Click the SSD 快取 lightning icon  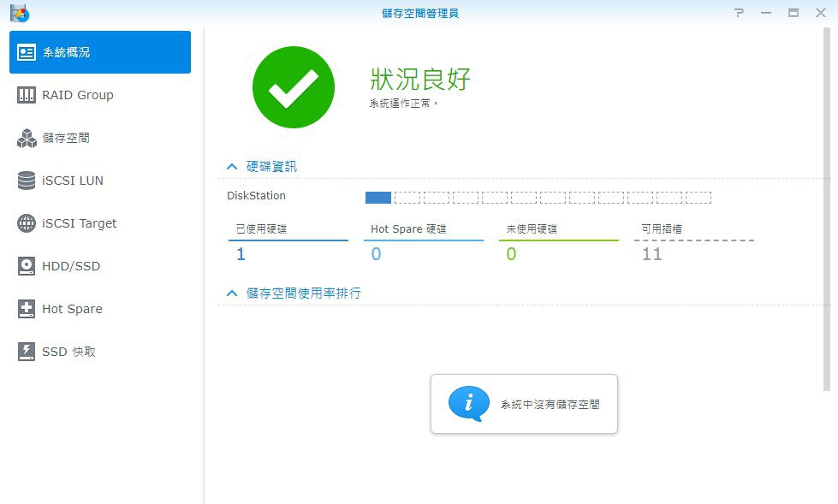coord(27,352)
